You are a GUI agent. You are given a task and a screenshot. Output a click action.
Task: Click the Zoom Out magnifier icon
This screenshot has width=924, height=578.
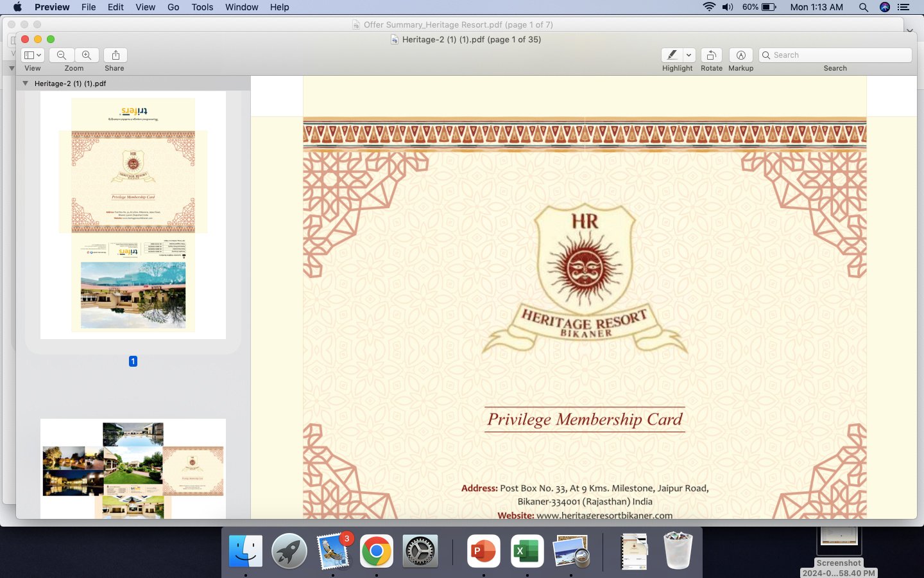pyautogui.click(x=62, y=55)
